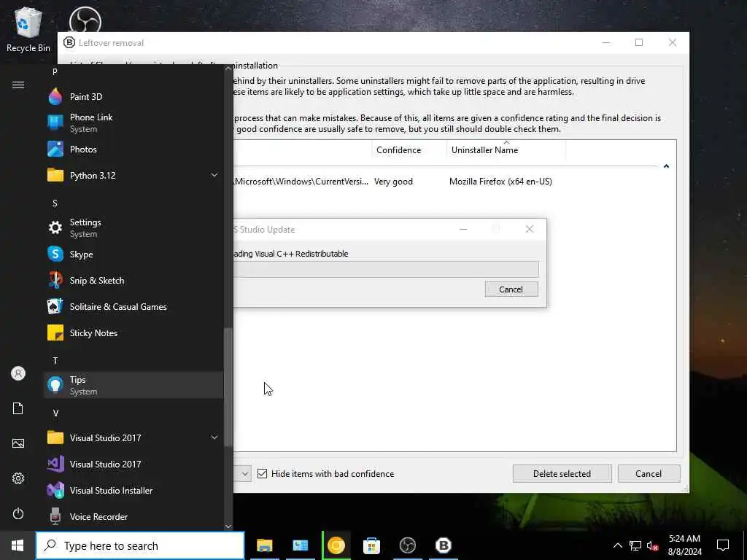Click Delete selected in Leftover removal
Viewport: 747px width, 560px height.
(x=562, y=473)
